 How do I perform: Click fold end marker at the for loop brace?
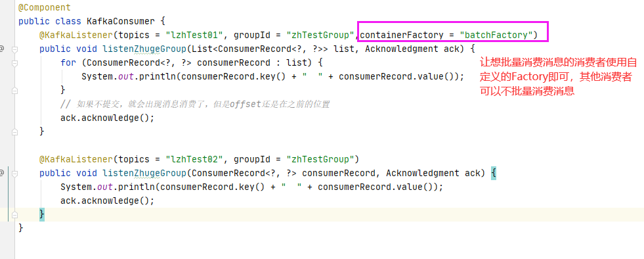pos(15,91)
